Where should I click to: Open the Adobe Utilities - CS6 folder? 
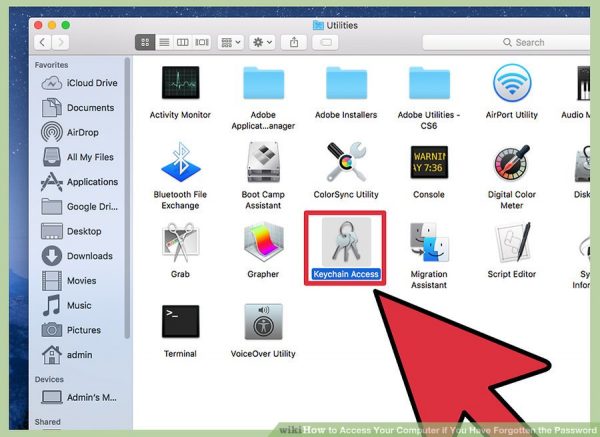click(x=429, y=83)
